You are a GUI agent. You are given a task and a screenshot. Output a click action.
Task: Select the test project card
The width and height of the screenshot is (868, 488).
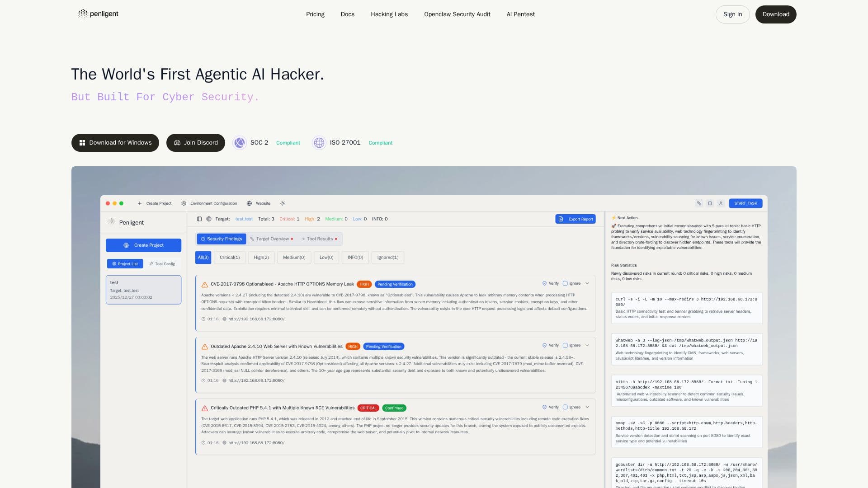pyautogui.click(x=143, y=290)
